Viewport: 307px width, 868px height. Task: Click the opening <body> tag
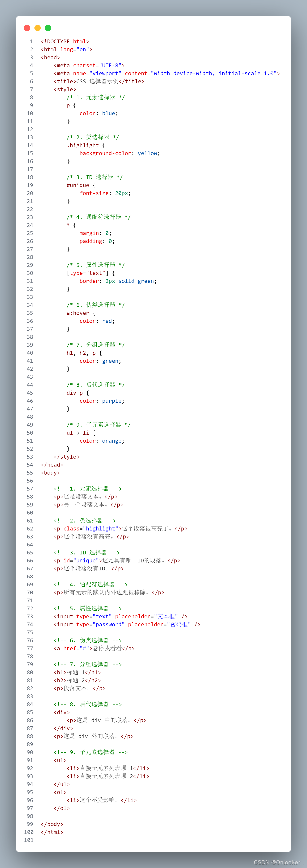(50, 473)
